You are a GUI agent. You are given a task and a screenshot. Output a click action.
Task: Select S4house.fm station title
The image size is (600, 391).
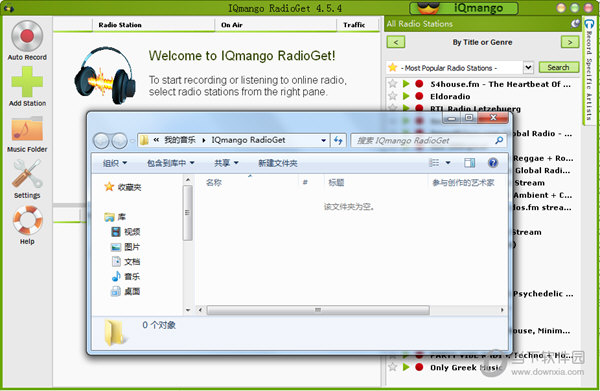[x=501, y=84]
